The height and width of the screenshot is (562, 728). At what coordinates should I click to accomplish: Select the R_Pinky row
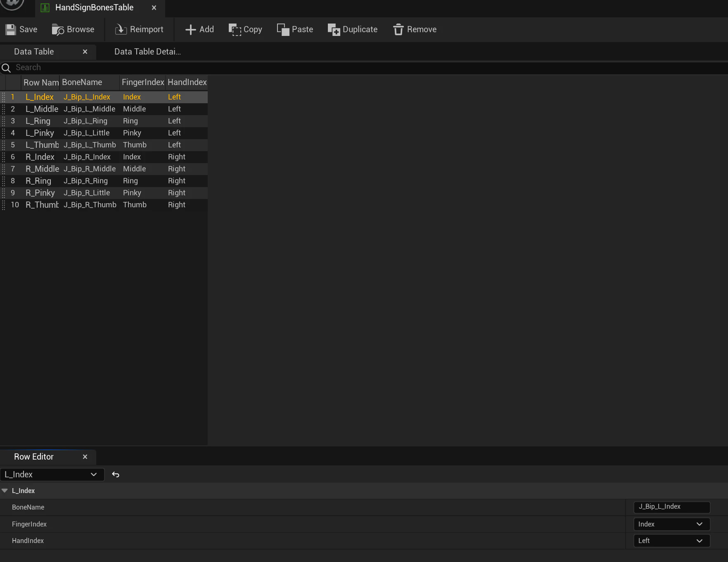[104, 193]
